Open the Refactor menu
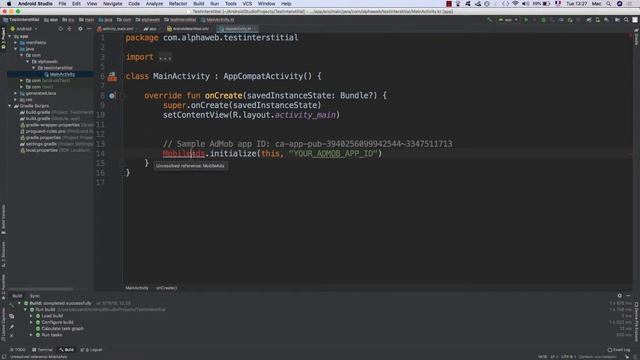 (x=178, y=4)
